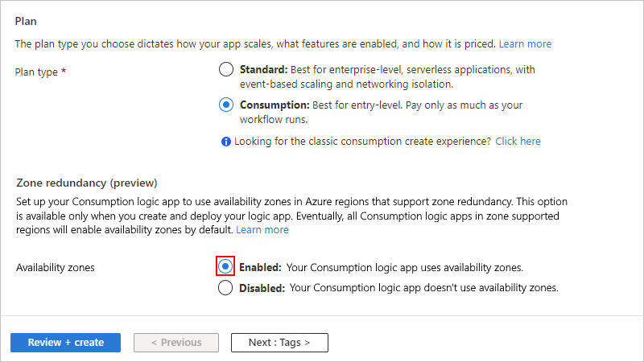This screenshot has height=362, width=644.
Task: Open Learn more link about zone redundancy
Action: (x=262, y=230)
